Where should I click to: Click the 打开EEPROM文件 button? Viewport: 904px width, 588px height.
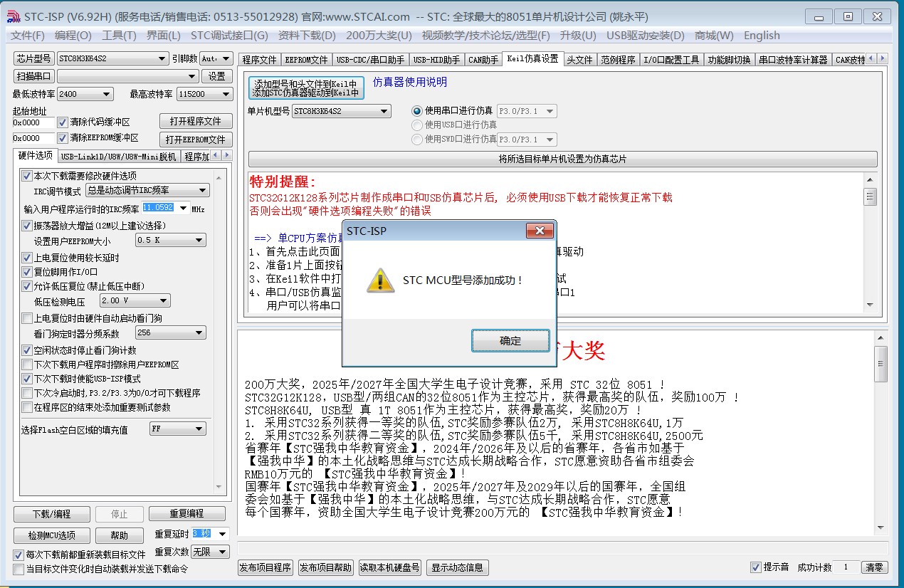[196, 140]
